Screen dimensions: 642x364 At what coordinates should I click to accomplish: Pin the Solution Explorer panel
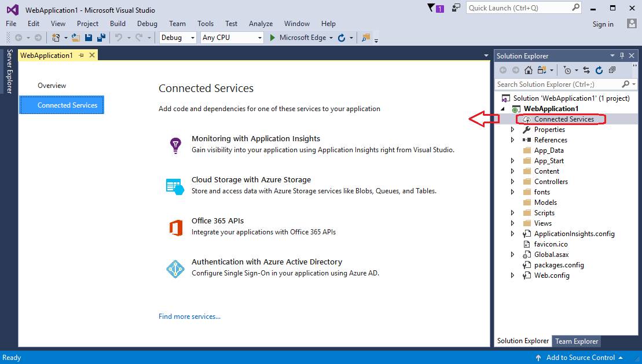tap(621, 56)
